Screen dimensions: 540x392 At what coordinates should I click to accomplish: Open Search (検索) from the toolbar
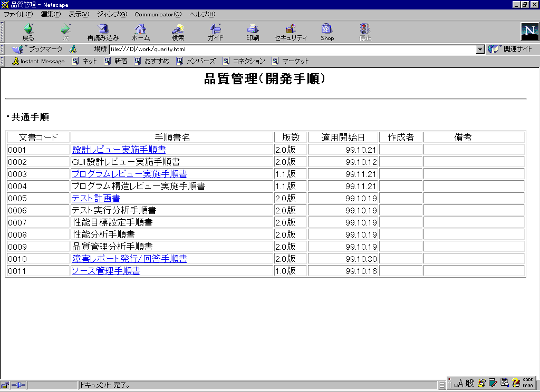tap(178, 32)
